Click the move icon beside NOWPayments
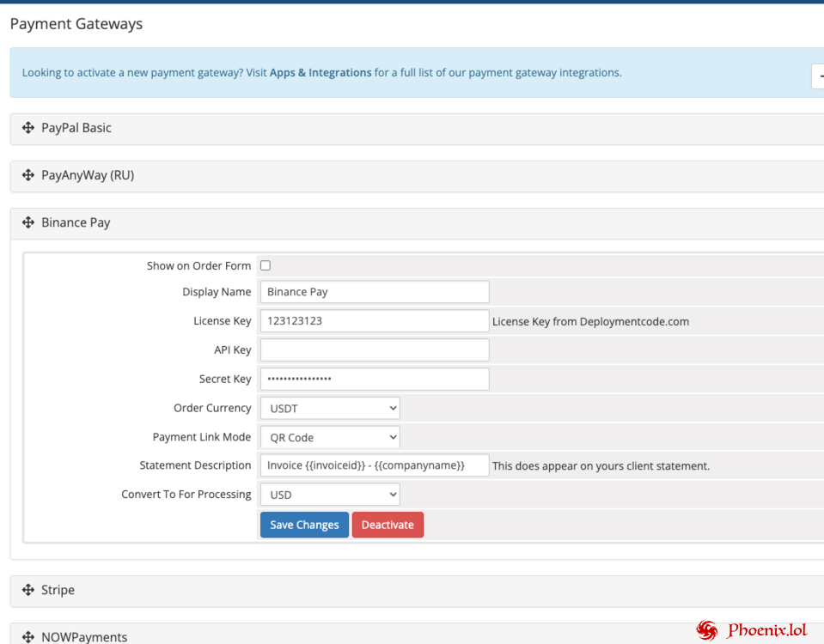 28,636
